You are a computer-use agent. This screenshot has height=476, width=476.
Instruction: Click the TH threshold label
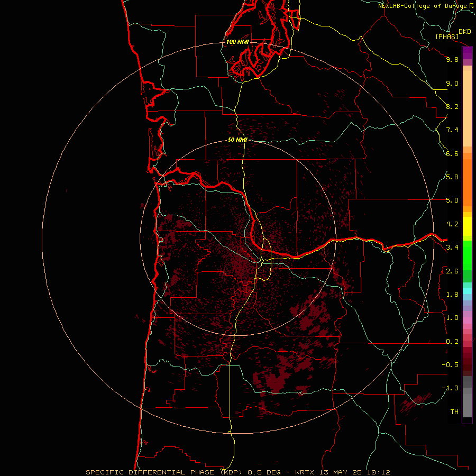coord(454,412)
